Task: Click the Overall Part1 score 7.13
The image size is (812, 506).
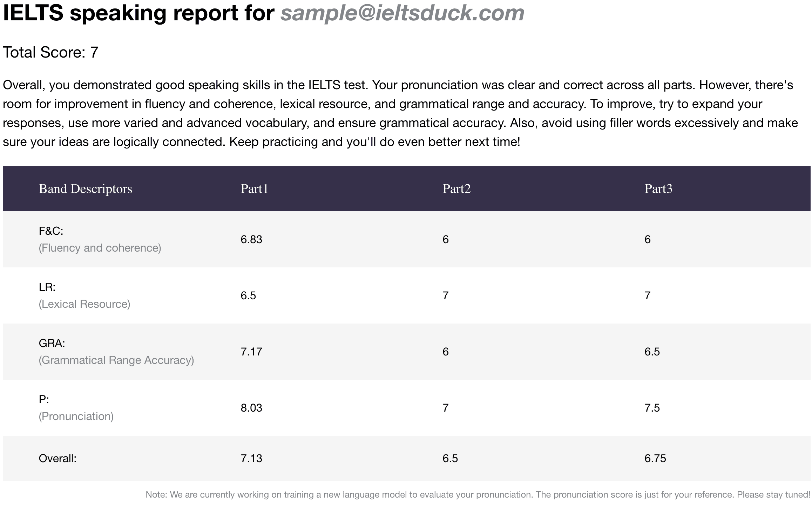Action: pyautogui.click(x=251, y=458)
